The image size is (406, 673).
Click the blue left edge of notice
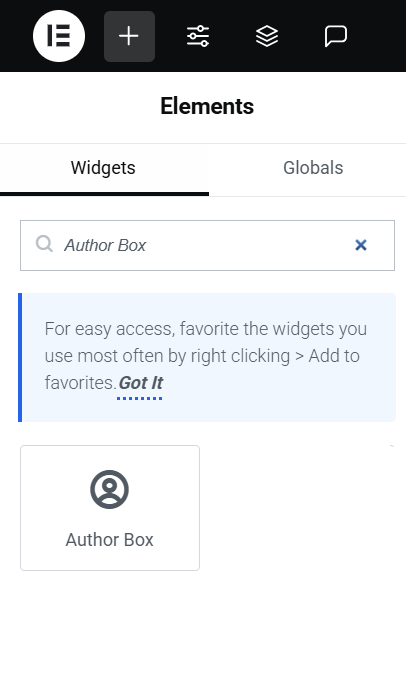pyautogui.click(x=20, y=358)
